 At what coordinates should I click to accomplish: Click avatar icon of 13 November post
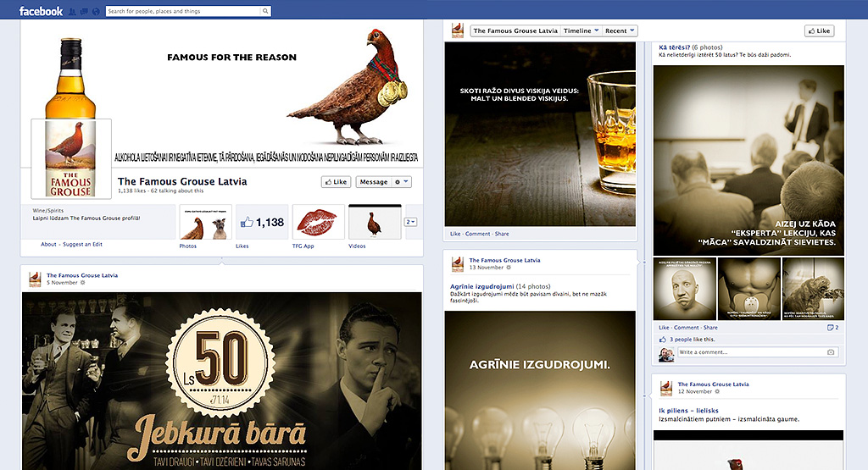(x=458, y=264)
